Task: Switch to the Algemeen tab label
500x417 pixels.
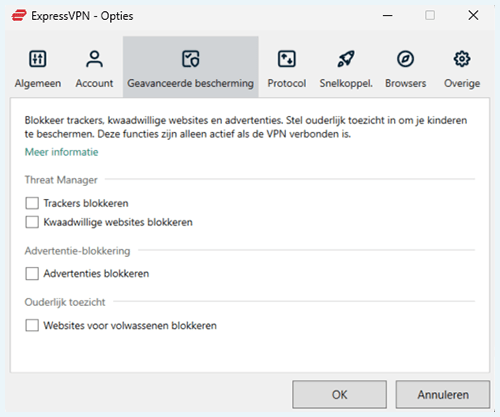Action: (38, 83)
